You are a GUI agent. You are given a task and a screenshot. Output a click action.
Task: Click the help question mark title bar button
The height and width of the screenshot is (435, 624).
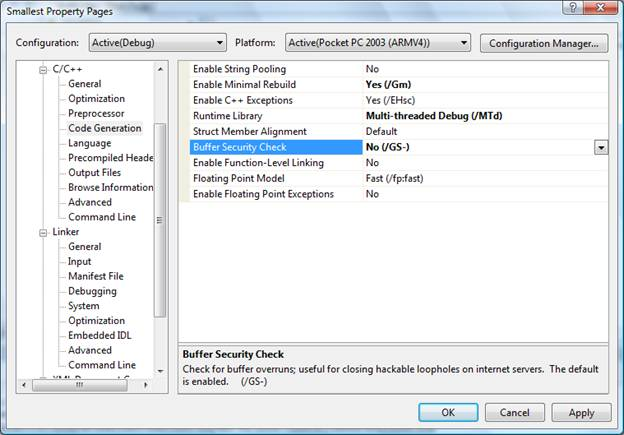pyautogui.click(x=573, y=8)
